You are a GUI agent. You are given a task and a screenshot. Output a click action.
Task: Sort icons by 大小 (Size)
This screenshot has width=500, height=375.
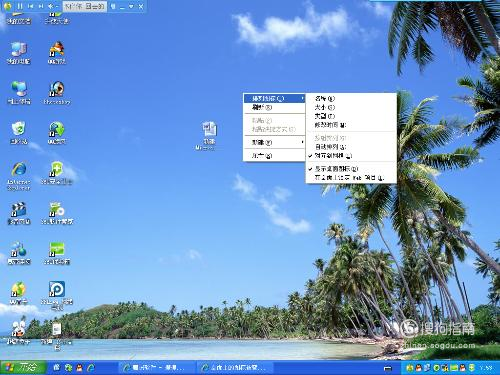pos(351,107)
